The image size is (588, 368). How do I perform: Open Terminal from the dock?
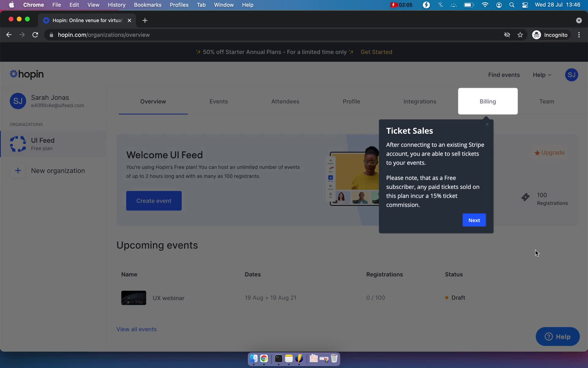[x=278, y=358]
